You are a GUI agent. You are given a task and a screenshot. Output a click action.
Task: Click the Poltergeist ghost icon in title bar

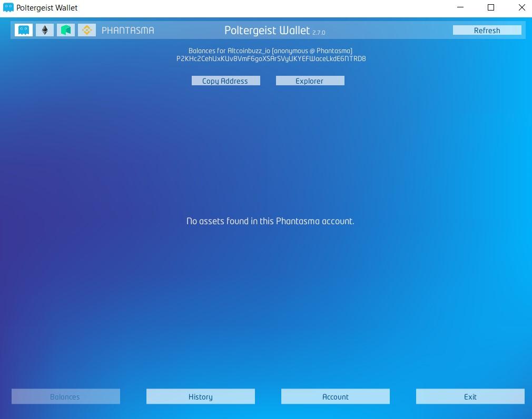click(8, 7)
